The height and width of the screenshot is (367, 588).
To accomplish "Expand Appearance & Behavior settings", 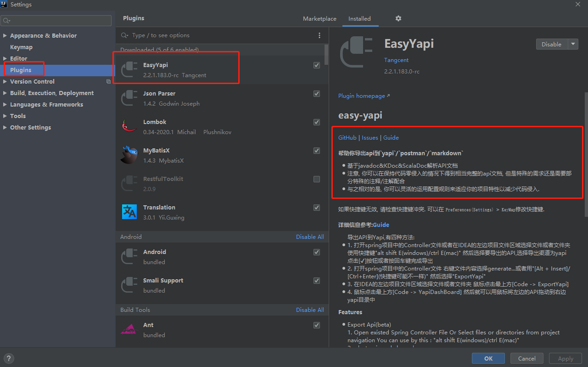I will (5, 36).
